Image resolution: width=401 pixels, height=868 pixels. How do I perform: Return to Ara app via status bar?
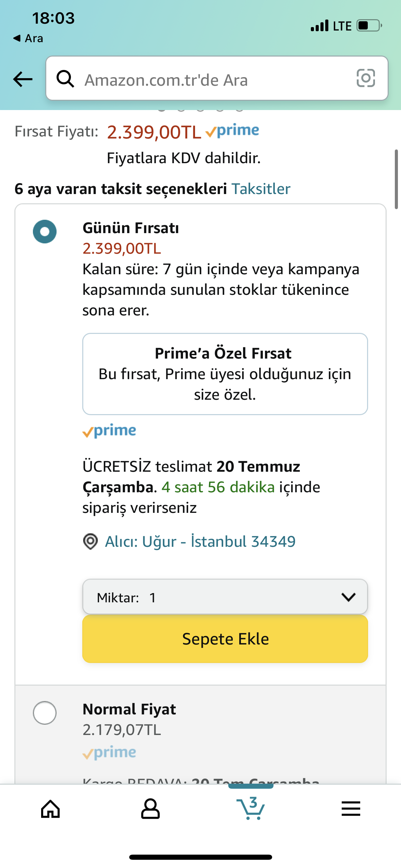pyautogui.click(x=28, y=38)
